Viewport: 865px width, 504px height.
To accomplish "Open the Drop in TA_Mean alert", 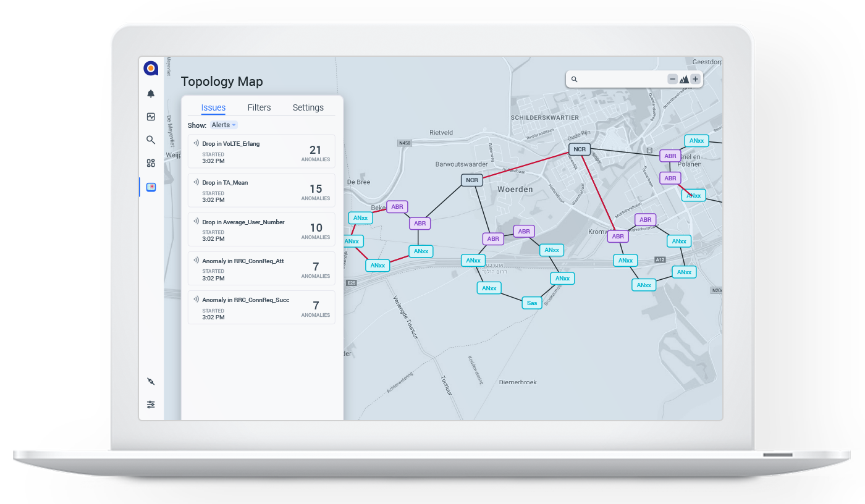I will [261, 190].
